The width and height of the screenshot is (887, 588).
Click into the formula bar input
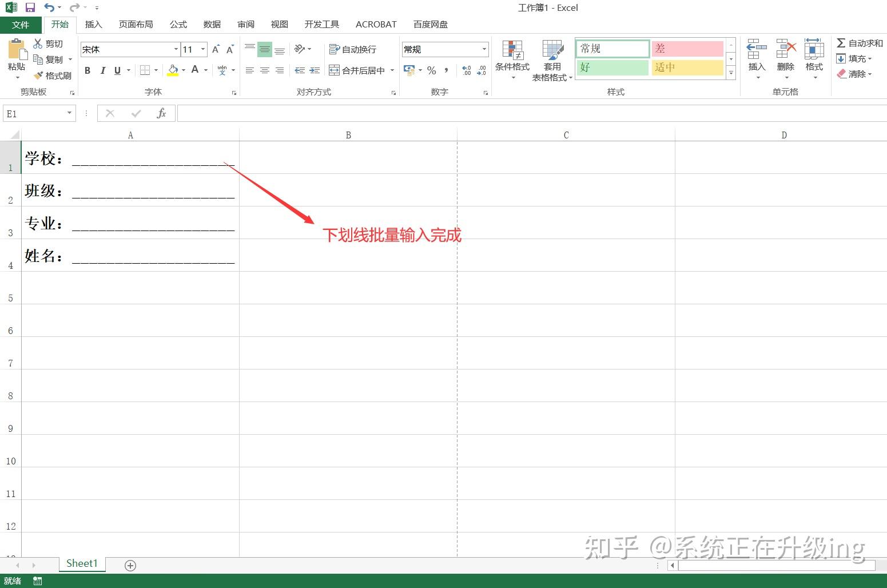coord(532,113)
